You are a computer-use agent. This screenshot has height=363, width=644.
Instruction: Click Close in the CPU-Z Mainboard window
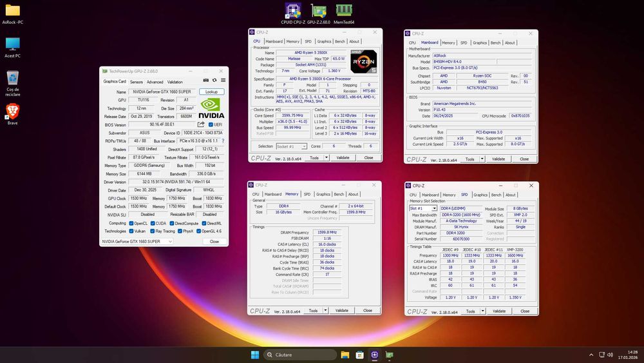(x=524, y=159)
